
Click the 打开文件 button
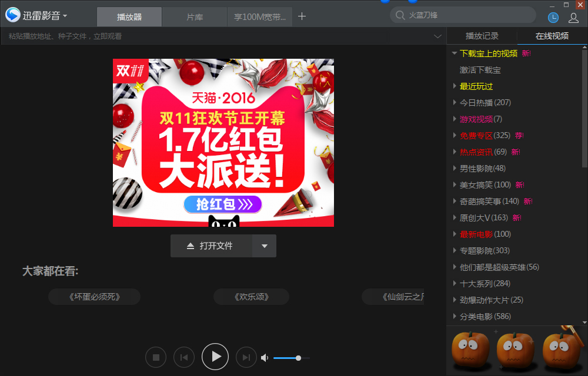click(x=211, y=246)
